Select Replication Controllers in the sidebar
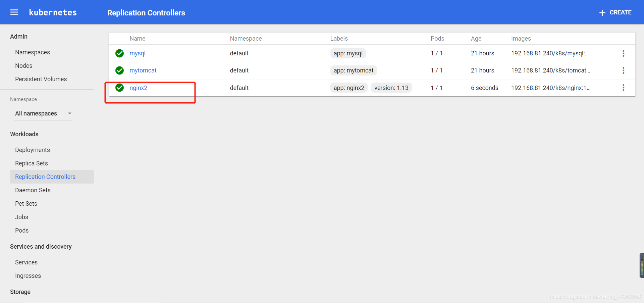 tap(52, 177)
